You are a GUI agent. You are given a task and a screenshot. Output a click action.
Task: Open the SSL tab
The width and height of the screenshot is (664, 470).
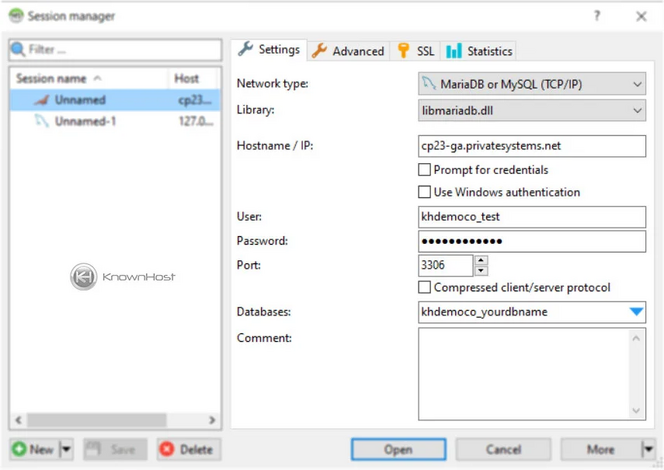[416, 51]
